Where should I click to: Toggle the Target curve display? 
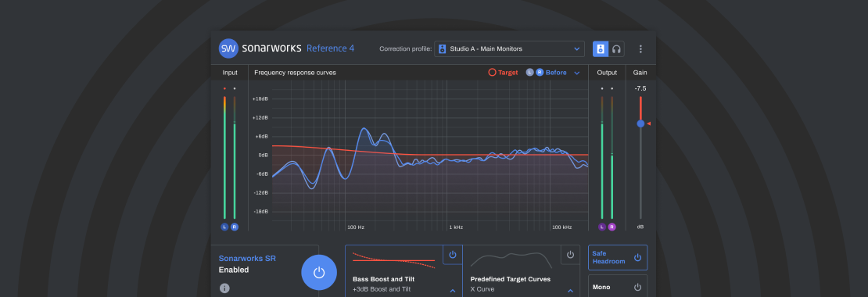(503, 73)
